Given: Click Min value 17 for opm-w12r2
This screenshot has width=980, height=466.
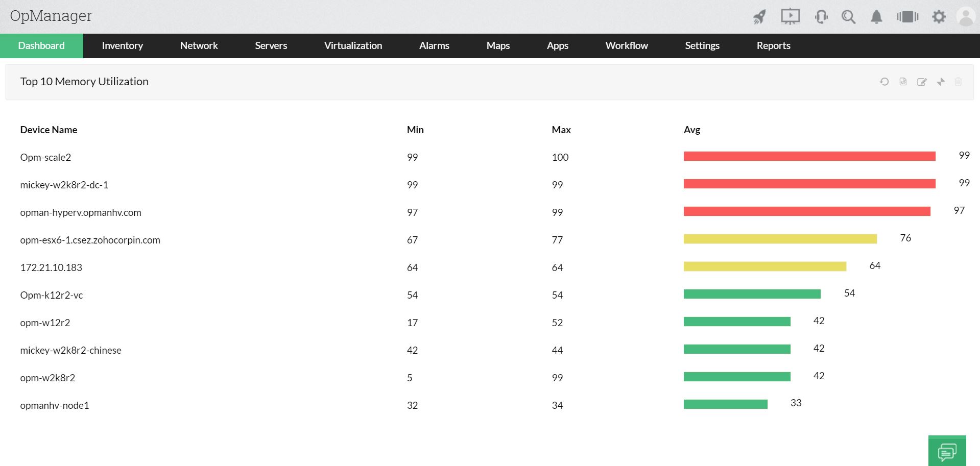Looking at the screenshot, I should pyautogui.click(x=412, y=323).
